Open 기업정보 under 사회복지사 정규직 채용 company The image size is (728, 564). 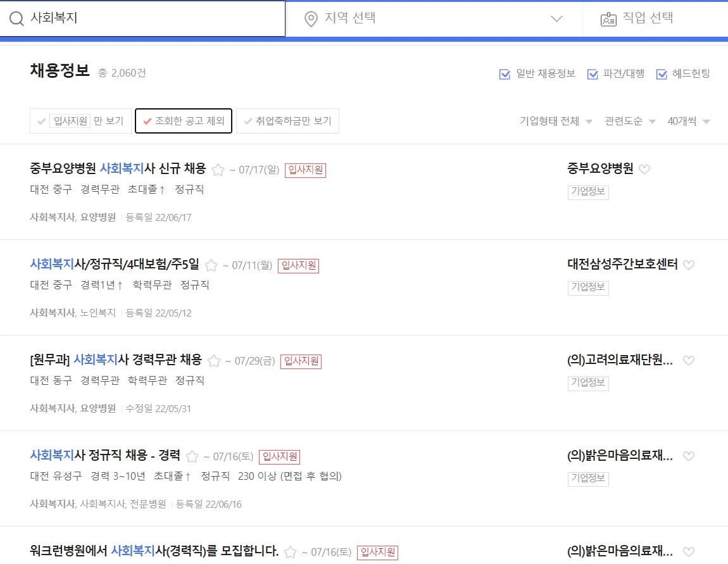[588, 479]
